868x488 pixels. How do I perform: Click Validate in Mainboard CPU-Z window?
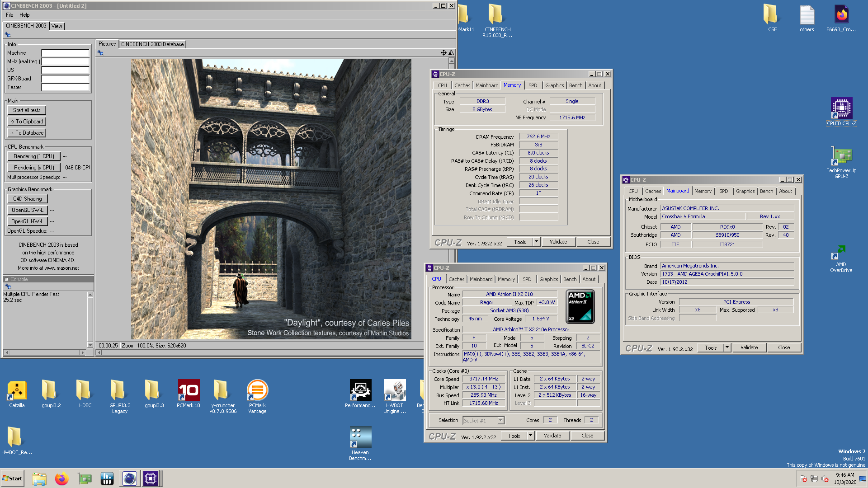749,347
